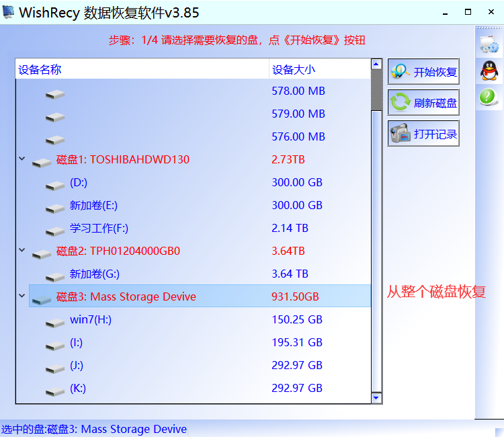
Task: Collapse the 磁盘3 Mass Storage Devive node
Action: coord(22,296)
